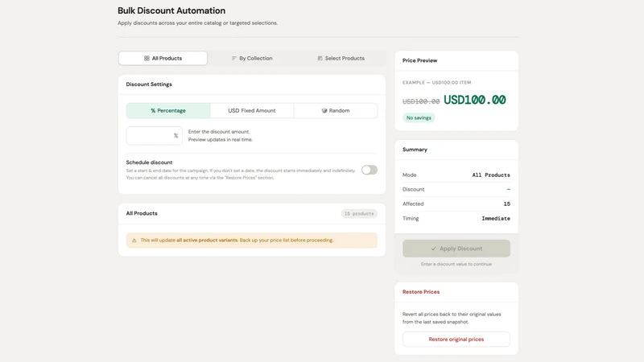Click the Apply Discount button
Viewport: 644px width, 362px height.
click(x=456, y=249)
